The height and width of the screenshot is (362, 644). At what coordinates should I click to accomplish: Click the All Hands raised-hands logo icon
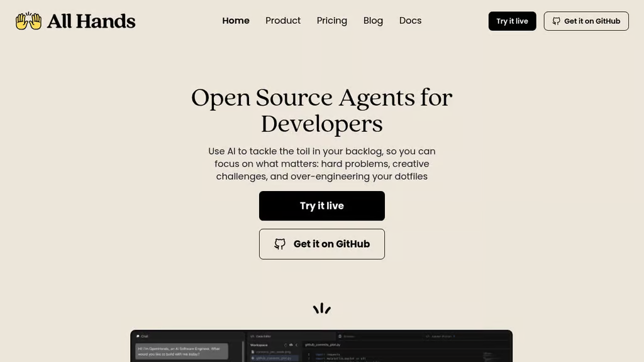[28, 21]
